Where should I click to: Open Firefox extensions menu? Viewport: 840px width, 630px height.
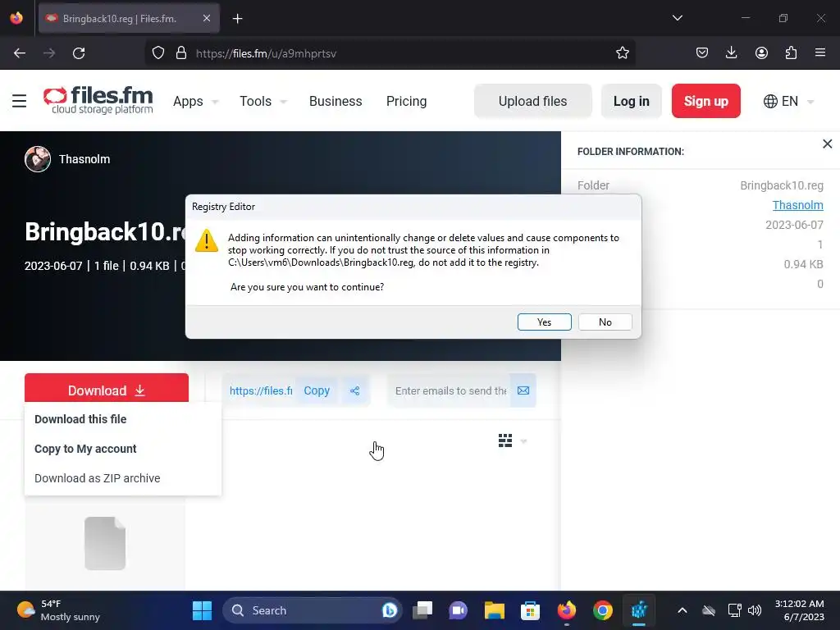pyautogui.click(x=791, y=53)
